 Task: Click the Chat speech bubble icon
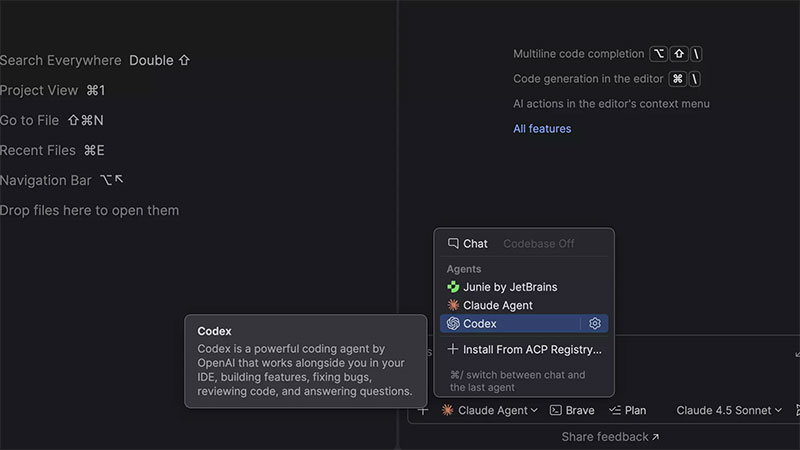click(453, 243)
